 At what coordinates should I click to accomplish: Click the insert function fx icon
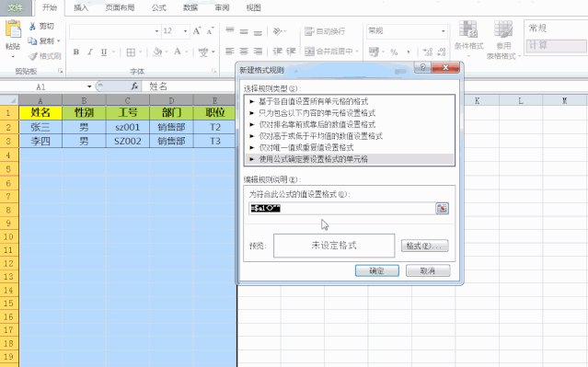click(x=134, y=86)
